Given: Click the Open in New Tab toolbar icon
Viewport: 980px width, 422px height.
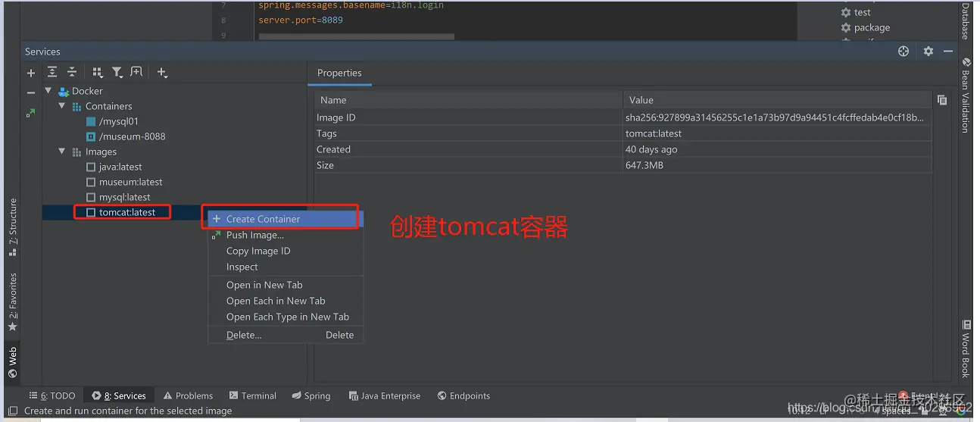Looking at the screenshot, I should point(136,72).
